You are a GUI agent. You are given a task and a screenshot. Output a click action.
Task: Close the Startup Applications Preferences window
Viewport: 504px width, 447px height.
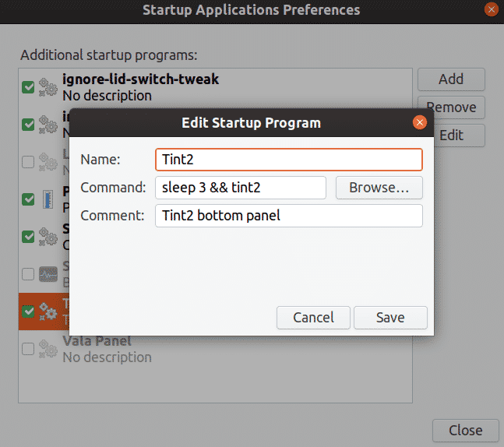(x=491, y=10)
